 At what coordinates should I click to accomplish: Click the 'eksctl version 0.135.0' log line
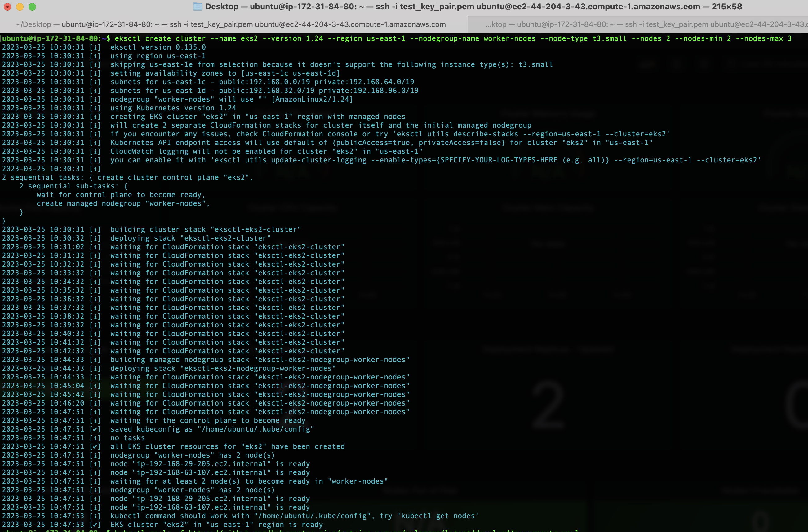click(158, 47)
